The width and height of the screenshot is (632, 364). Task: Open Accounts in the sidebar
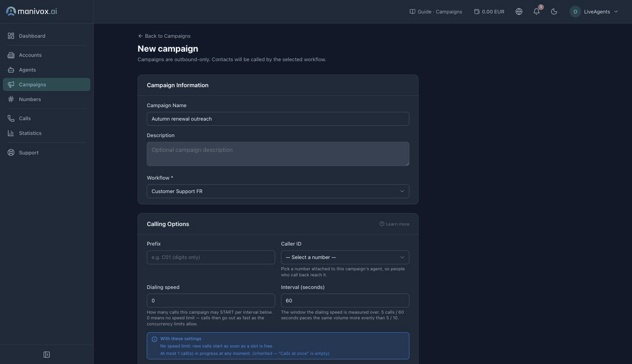click(x=46, y=55)
